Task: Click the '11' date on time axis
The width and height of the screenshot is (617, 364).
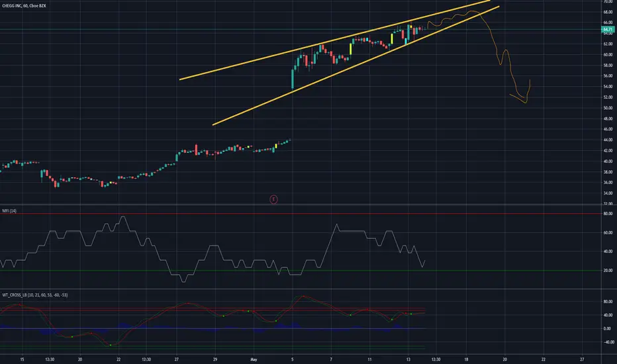Action: pyautogui.click(x=369, y=359)
